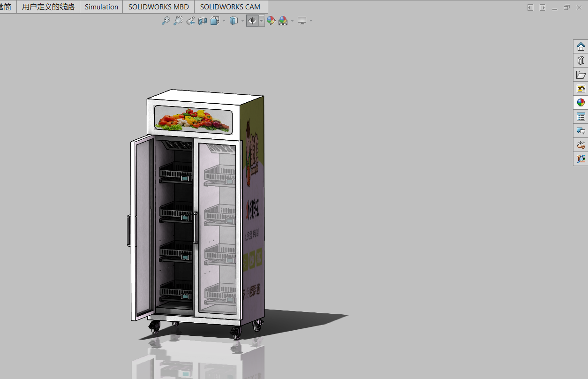Open the SOLIDWORKS CAM tab

tap(230, 7)
